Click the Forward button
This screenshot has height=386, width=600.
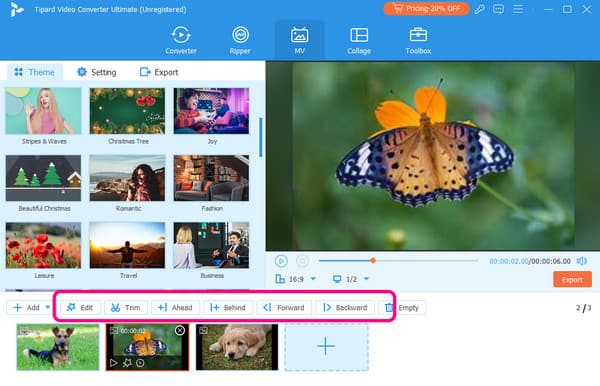pyautogui.click(x=284, y=308)
